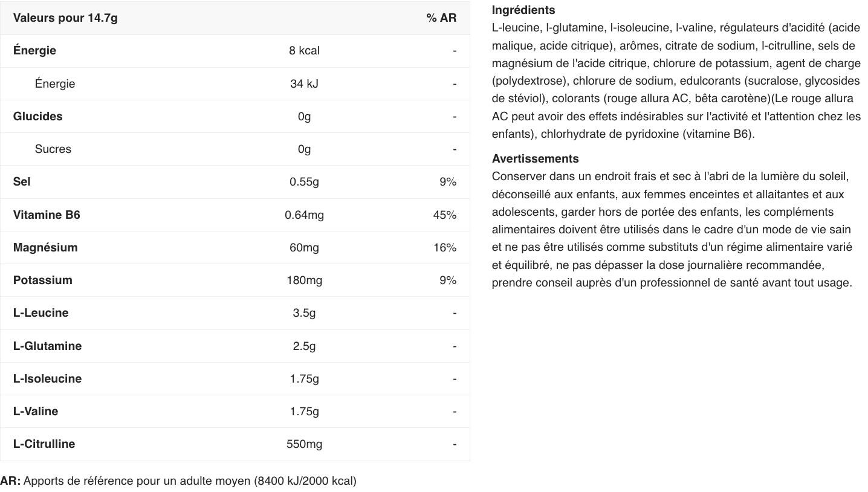
Task: Click the 'Sel' row's 9% value
Action: [448, 182]
